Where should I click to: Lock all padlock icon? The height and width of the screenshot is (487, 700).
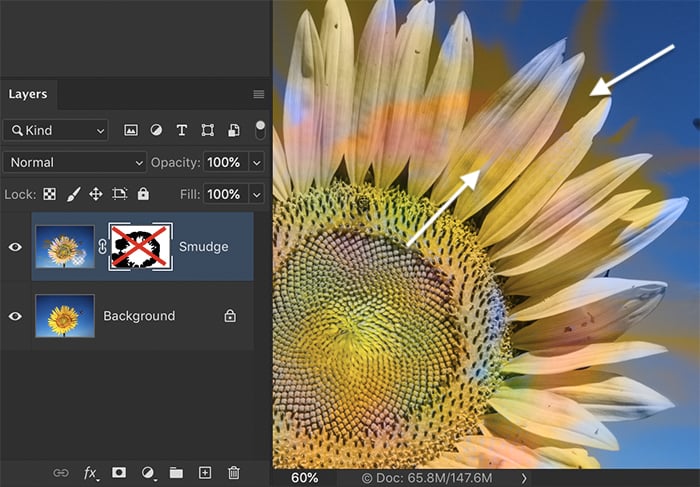(x=143, y=194)
